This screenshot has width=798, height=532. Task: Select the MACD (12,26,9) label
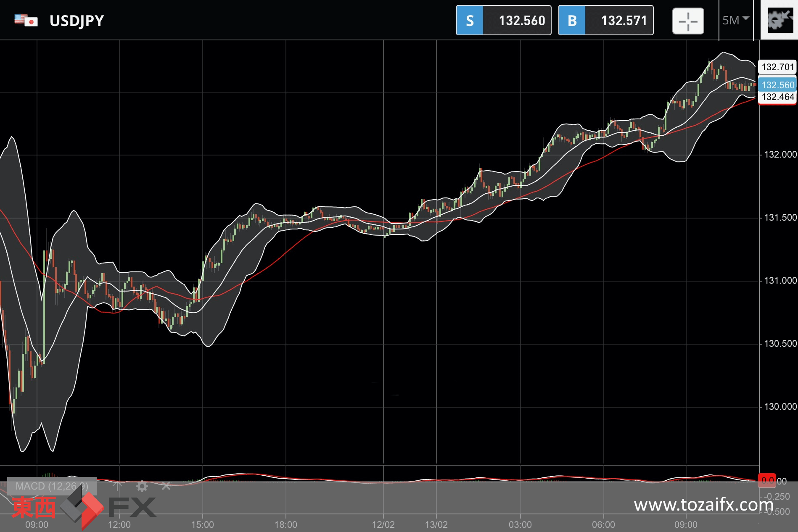point(52,486)
